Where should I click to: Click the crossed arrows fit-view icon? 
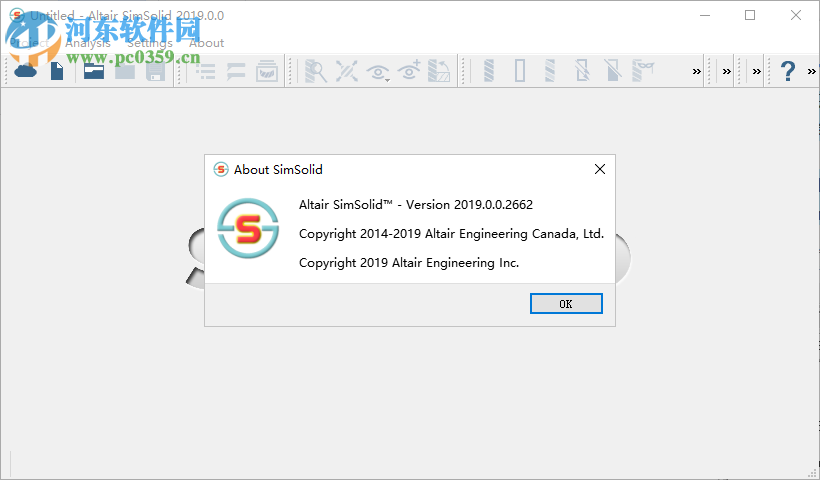click(x=347, y=71)
